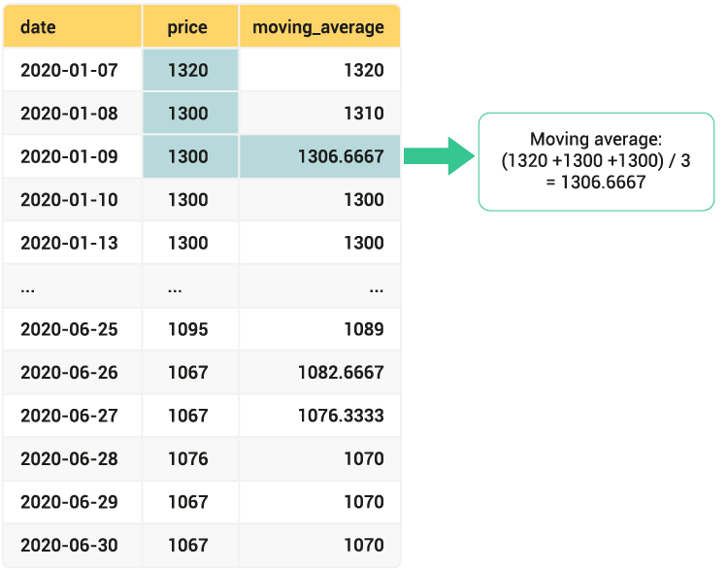Click the price 1067 in the 2020-06-27 row

click(188, 416)
